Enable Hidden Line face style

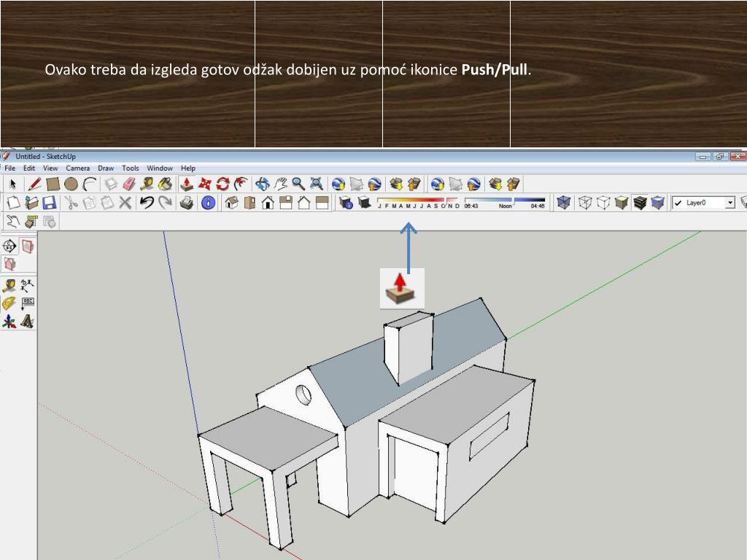603,203
